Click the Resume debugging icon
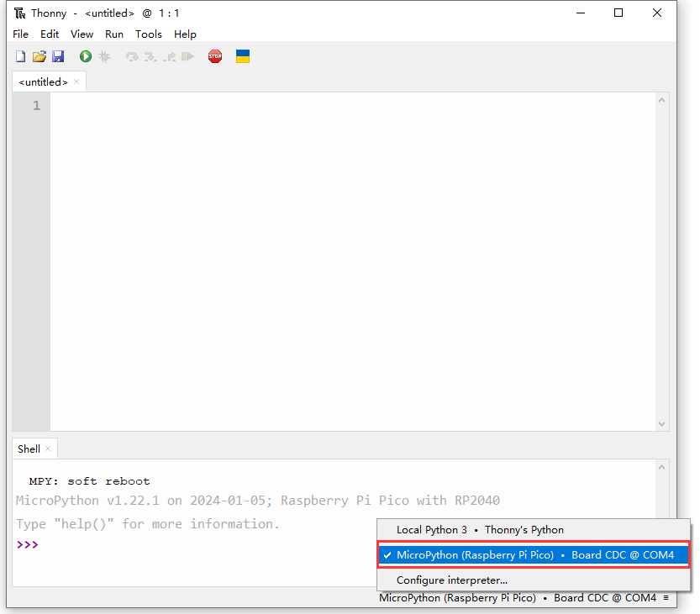This screenshot has width=700, height=614. 188,56
